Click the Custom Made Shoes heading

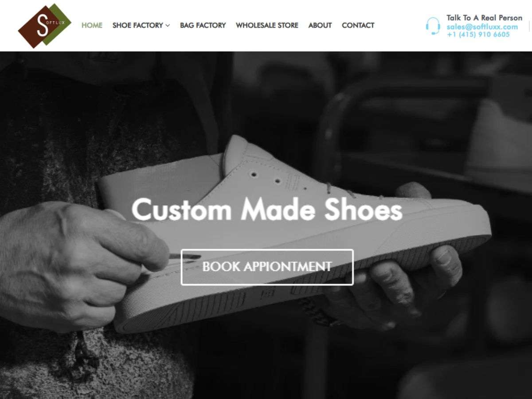(267, 210)
